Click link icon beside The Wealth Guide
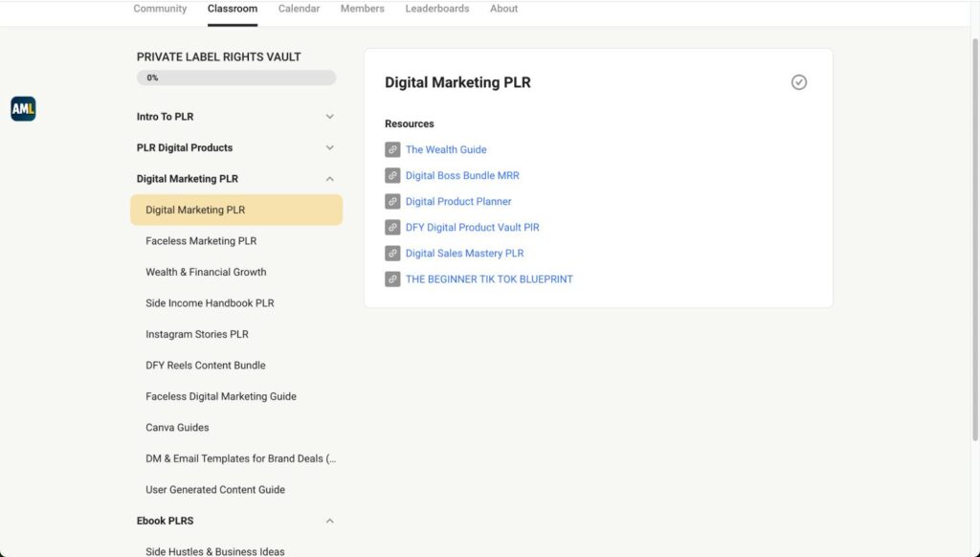980x557 pixels. pos(392,149)
